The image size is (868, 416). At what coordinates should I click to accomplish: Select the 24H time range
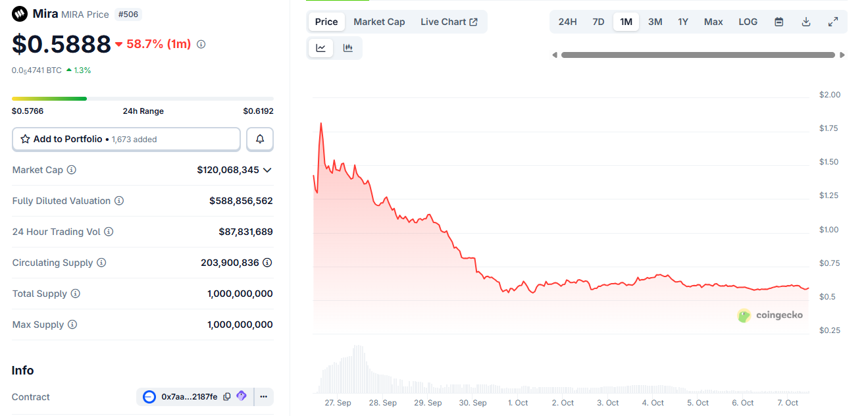(x=567, y=22)
